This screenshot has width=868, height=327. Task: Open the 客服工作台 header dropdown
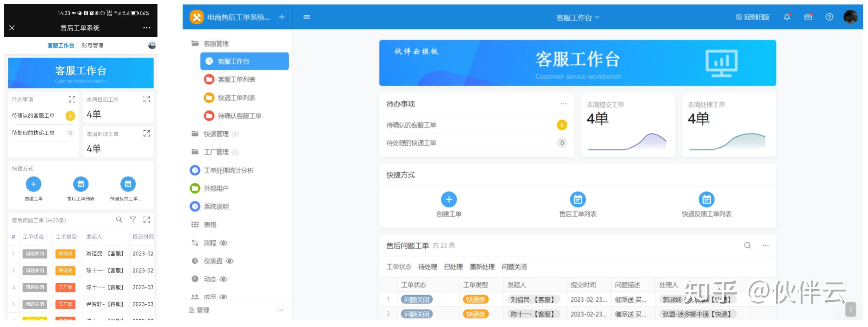pyautogui.click(x=578, y=17)
